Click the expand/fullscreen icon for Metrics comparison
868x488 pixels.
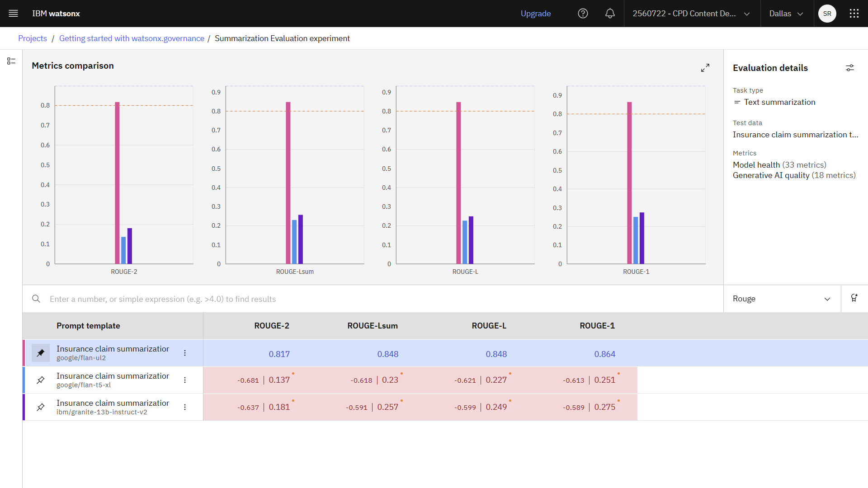click(705, 67)
